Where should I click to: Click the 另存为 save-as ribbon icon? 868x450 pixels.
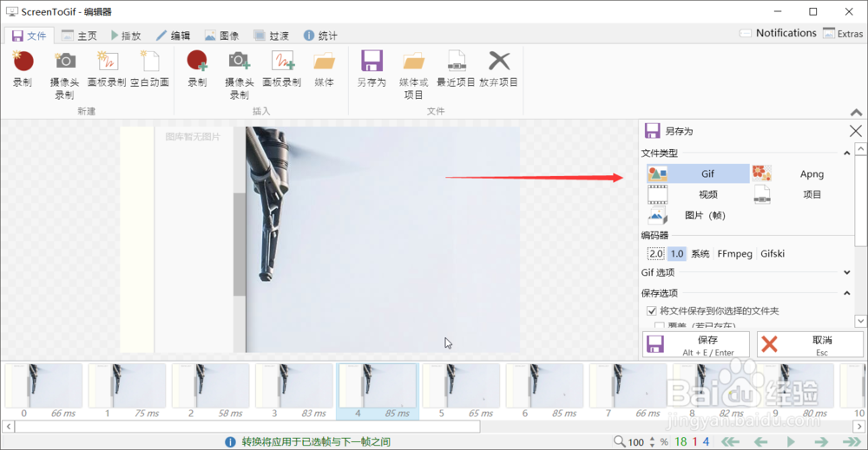(372, 68)
